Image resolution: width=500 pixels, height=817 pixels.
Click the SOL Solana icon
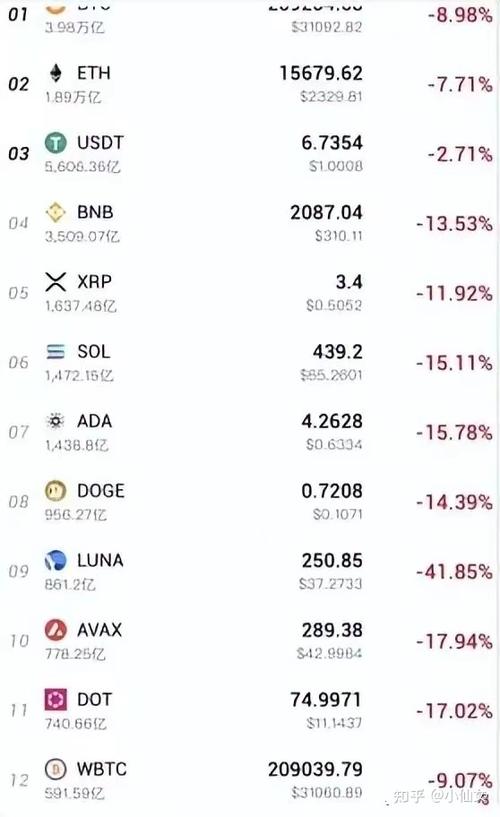point(55,352)
